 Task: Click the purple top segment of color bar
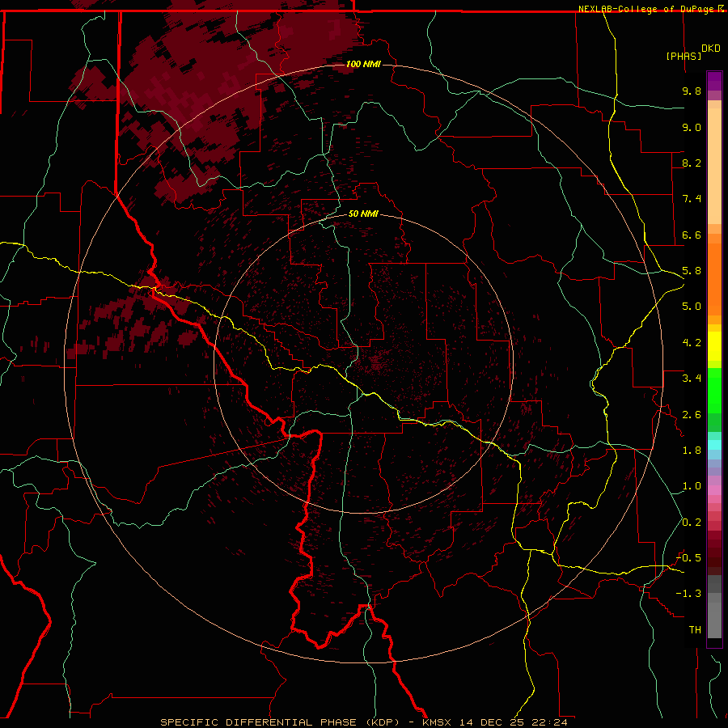[714, 81]
